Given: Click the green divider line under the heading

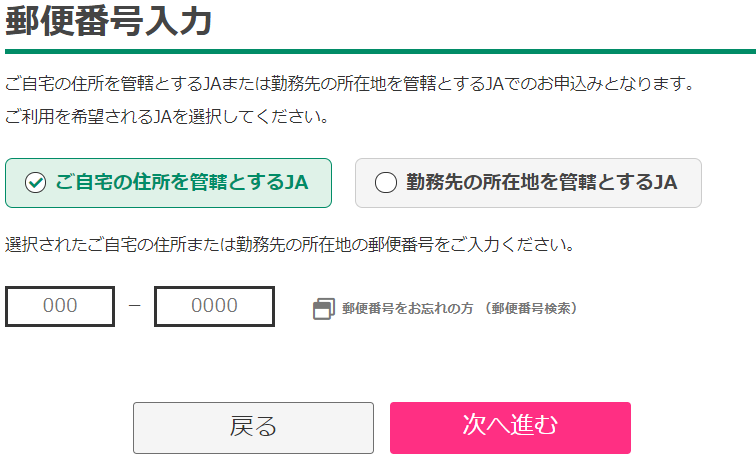Looking at the screenshot, I should (x=378, y=50).
